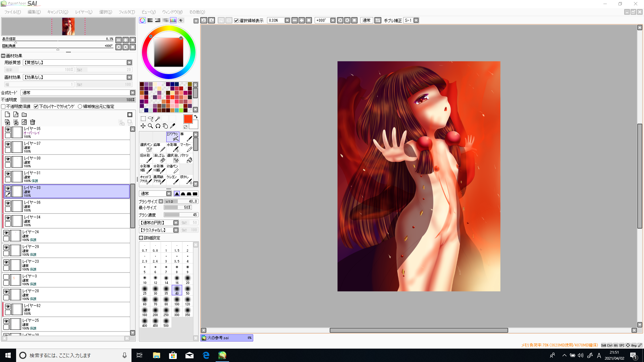Select the 水彩筆 watercolor brush tool
The height and width of the screenshot is (362, 644).
[173, 147]
